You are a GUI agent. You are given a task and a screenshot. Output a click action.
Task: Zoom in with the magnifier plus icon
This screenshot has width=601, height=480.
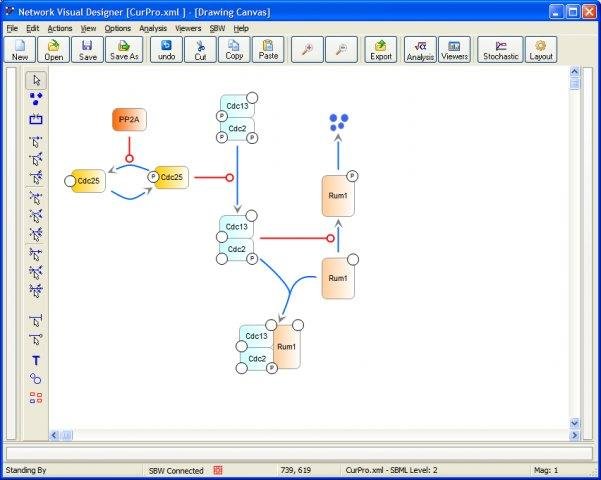click(307, 50)
